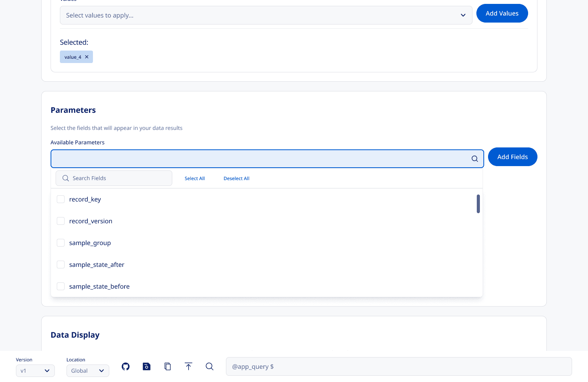Click the save disk icon
This screenshot has height=382, width=588.
pos(147,366)
